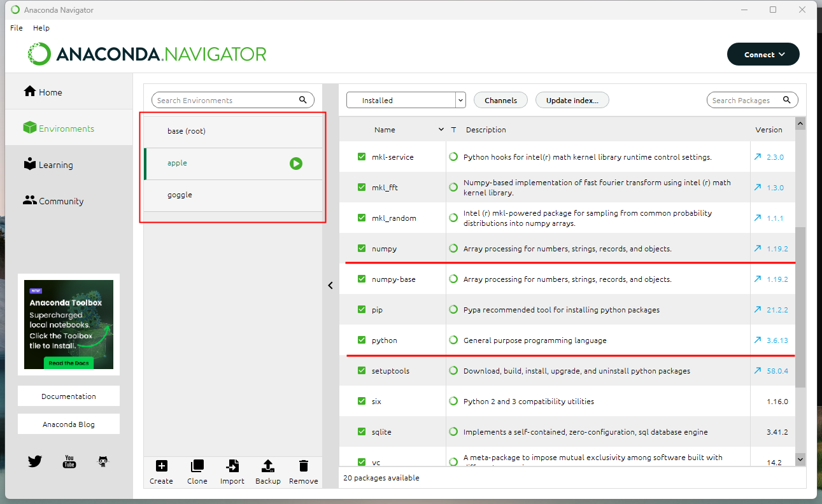Click Read the Docs in Toolbox ad

pos(69,363)
